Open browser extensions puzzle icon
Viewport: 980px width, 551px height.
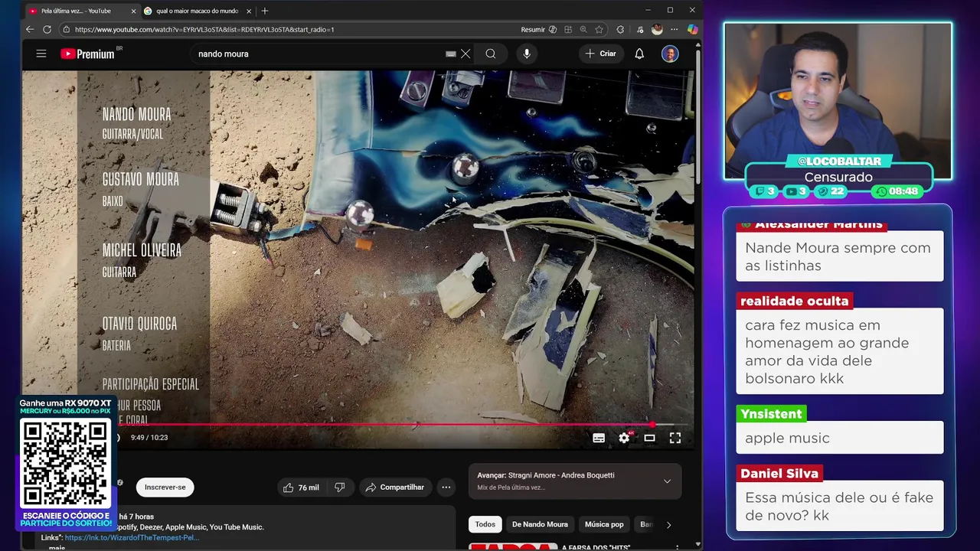click(620, 29)
